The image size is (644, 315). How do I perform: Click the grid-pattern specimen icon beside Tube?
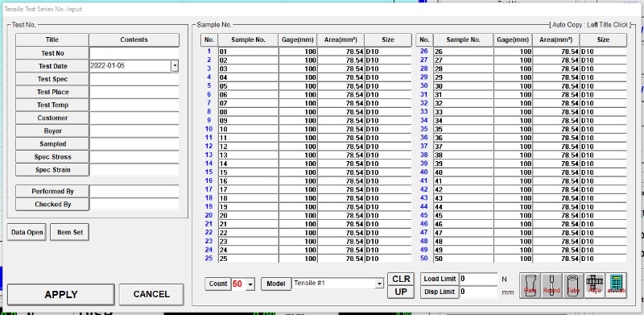[x=594, y=285]
